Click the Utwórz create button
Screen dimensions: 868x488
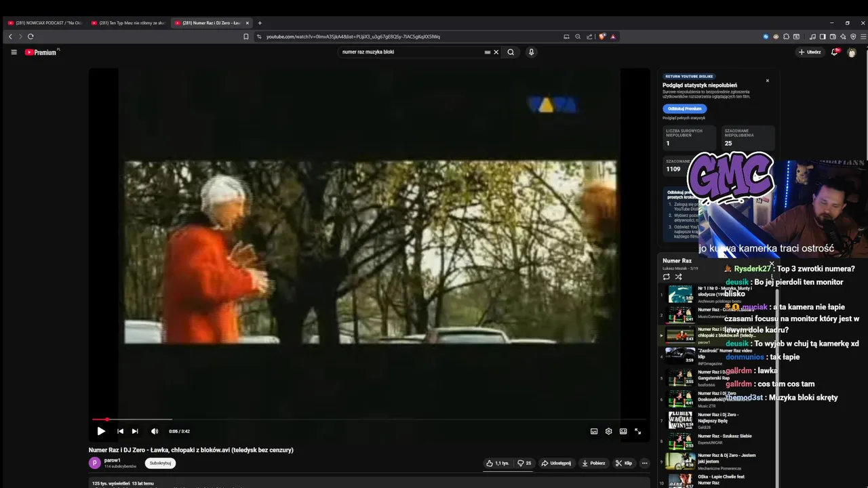(x=810, y=52)
